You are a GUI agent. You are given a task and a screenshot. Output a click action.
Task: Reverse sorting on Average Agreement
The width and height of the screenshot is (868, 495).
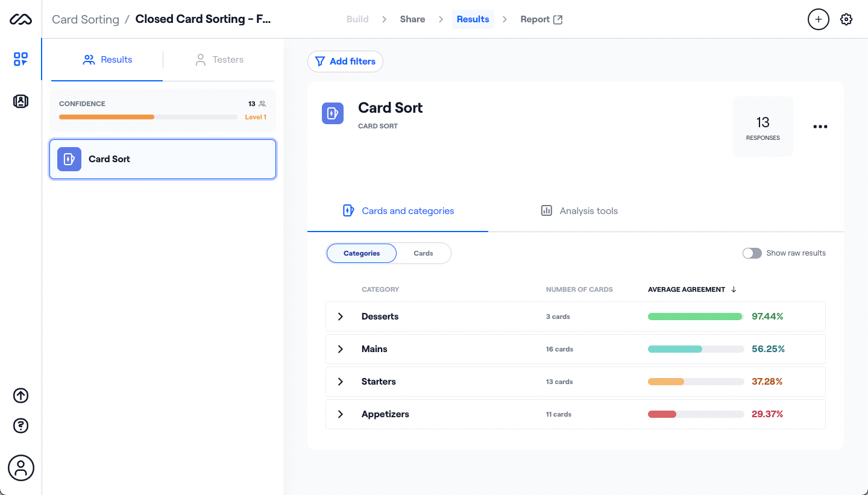coord(691,289)
